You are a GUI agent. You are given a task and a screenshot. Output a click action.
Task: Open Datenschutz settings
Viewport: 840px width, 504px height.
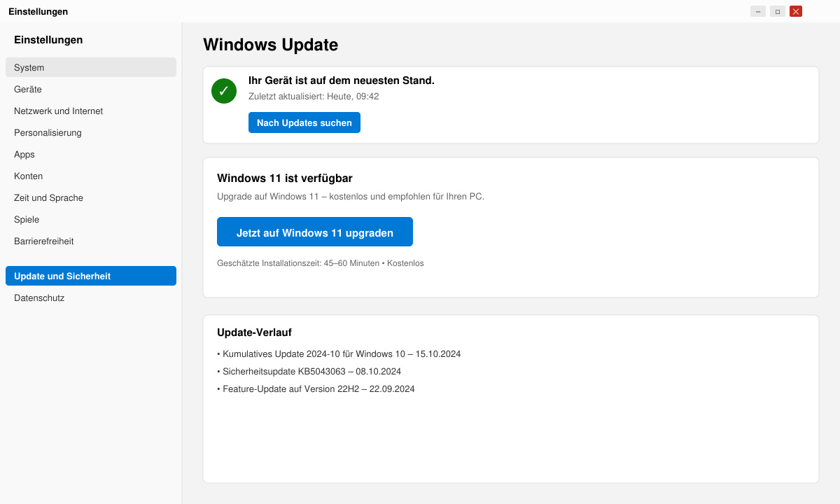tap(91, 297)
